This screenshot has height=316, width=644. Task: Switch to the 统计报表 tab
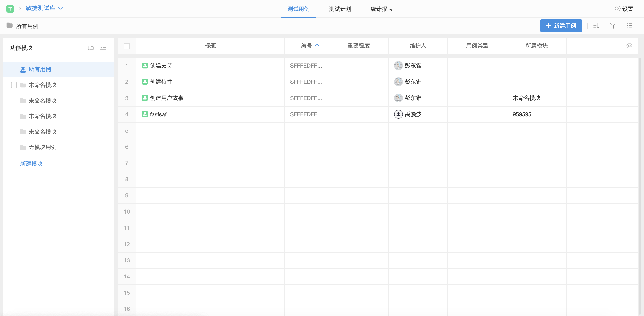point(381,9)
